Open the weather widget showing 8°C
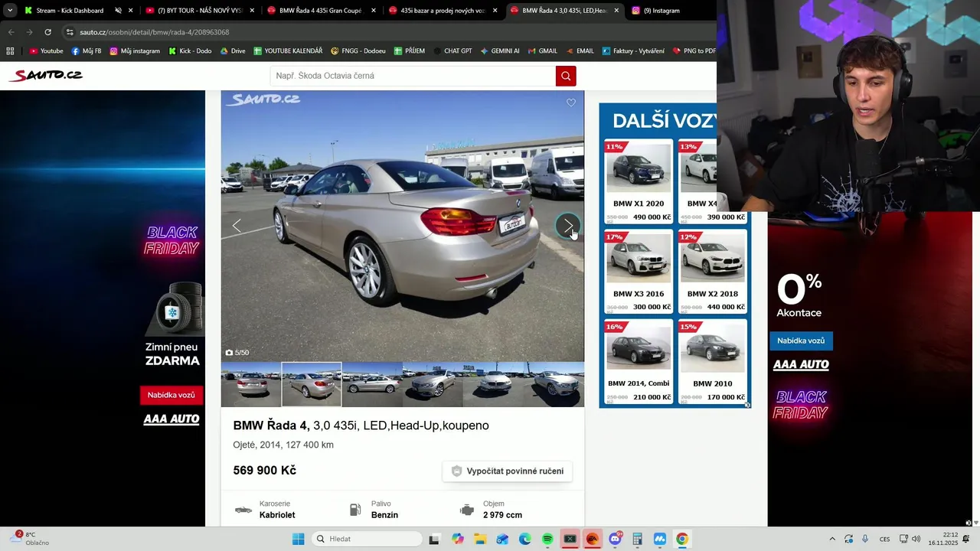 coord(31,539)
